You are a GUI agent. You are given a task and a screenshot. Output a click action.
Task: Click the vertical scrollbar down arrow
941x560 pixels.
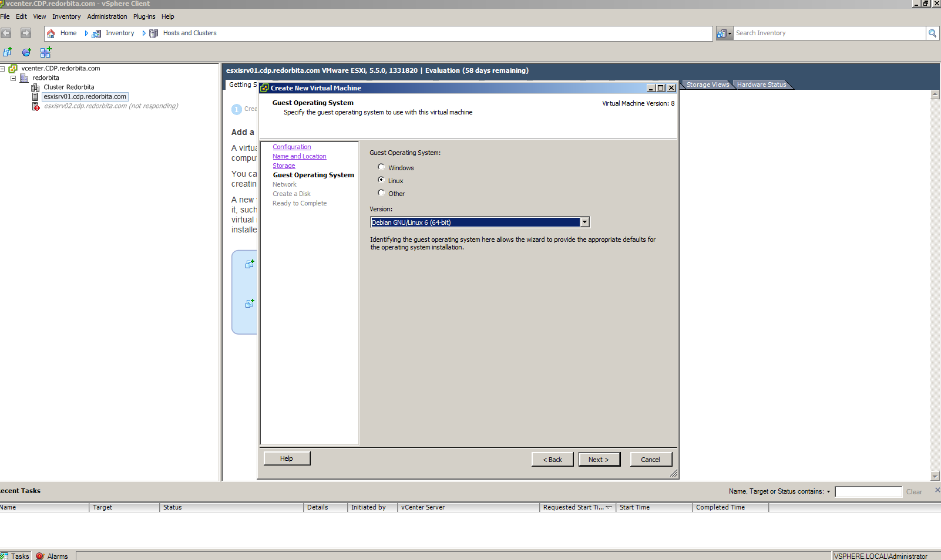(935, 476)
